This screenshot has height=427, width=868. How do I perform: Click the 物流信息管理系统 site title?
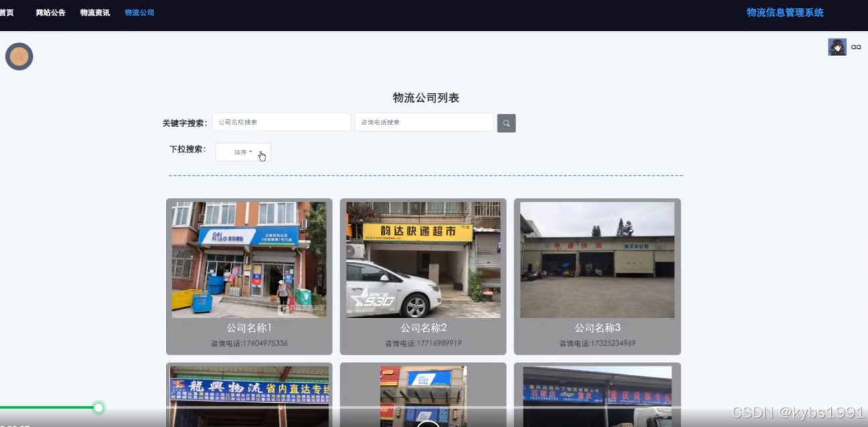785,13
